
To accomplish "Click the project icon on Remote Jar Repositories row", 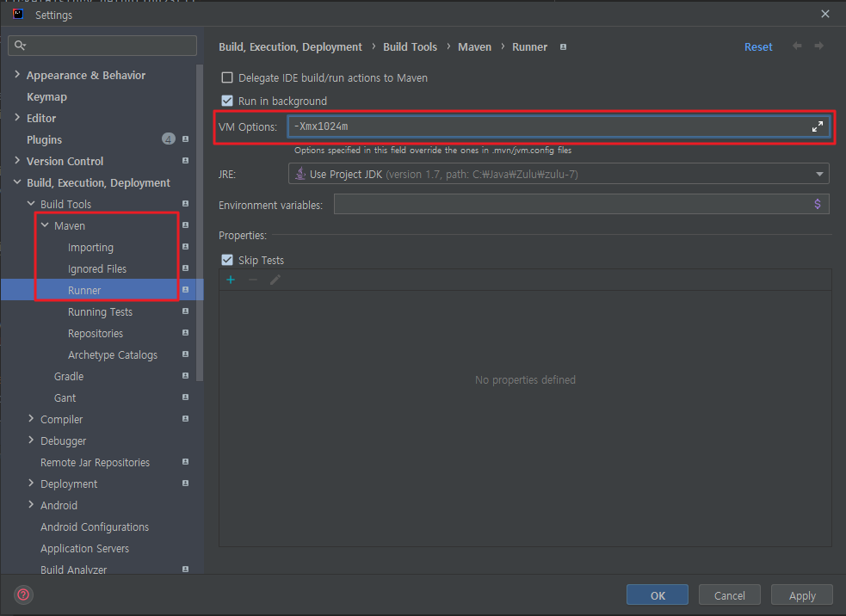I will [186, 462].
